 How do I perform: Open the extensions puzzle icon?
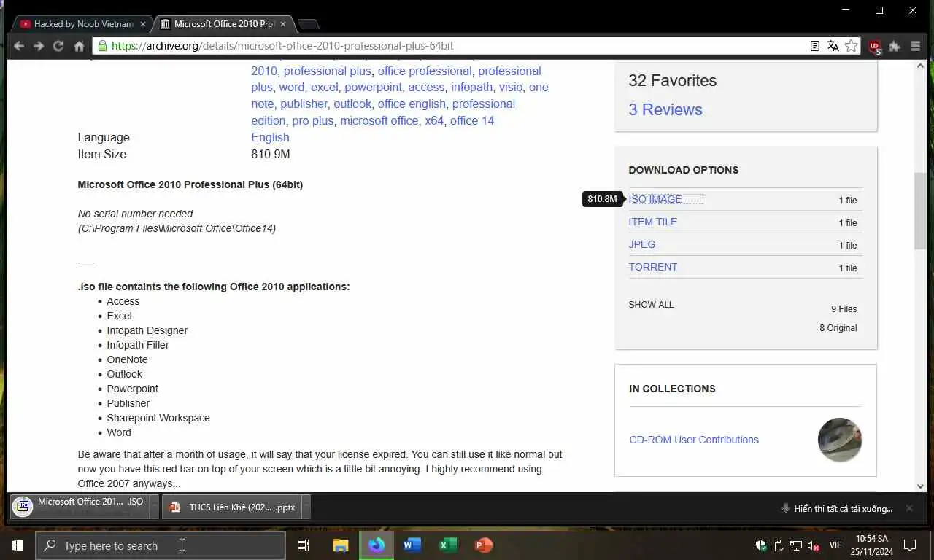(895, 46)
